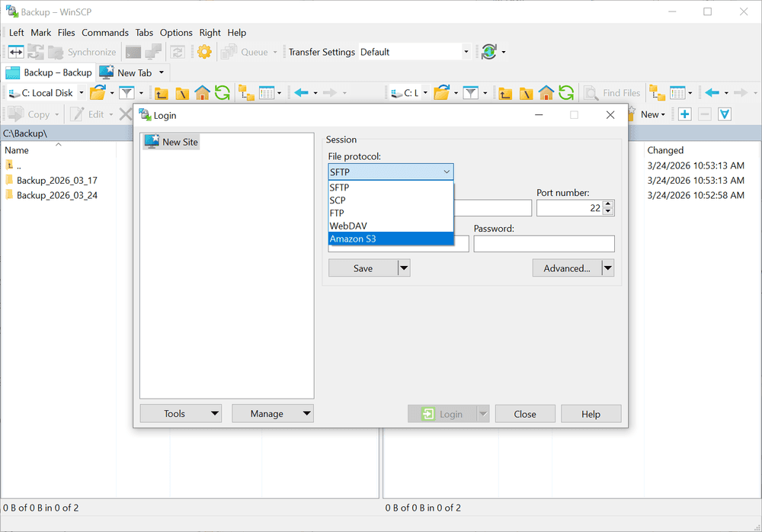Show directory tree in right panel
This screenshot has height=532, width=762.
[657, 92]
